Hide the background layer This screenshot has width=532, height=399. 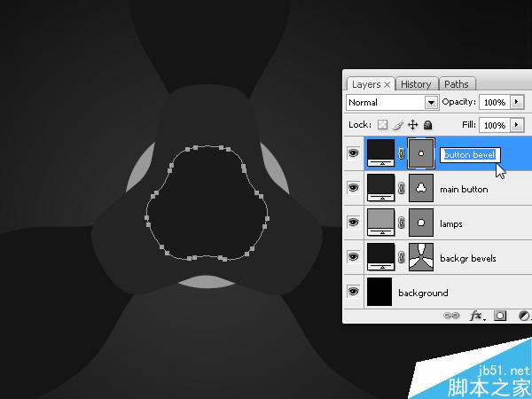353,292
